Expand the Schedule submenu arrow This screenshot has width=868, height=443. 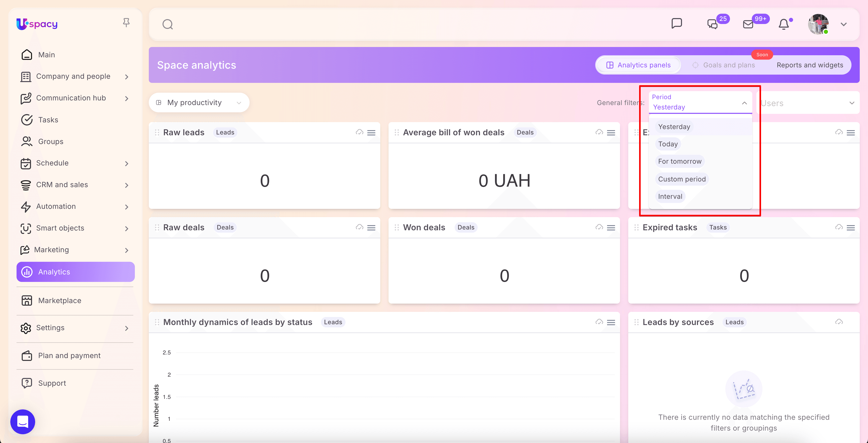tap(127, 164)
